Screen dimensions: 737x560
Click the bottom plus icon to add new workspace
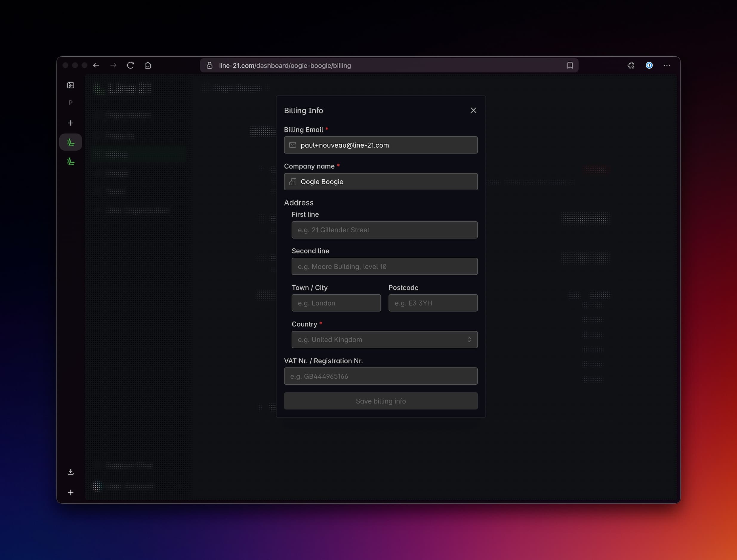pos(70,492)
